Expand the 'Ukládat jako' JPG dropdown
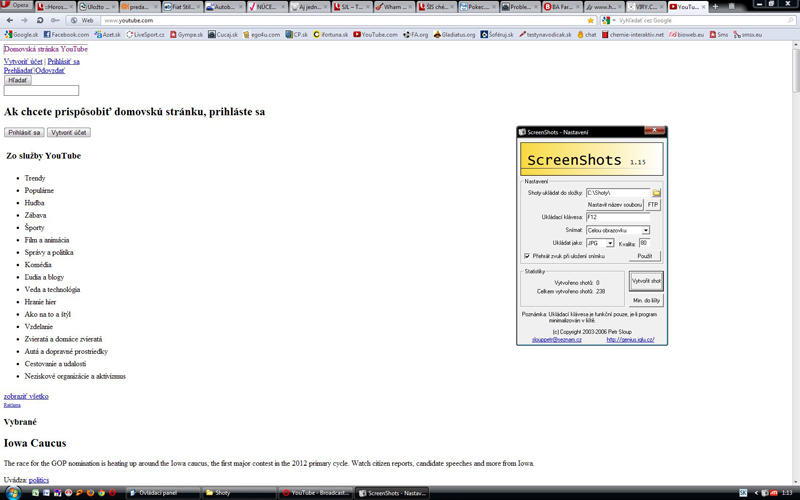The height and width of the screenshot is (500, 800). click(610, 243)
